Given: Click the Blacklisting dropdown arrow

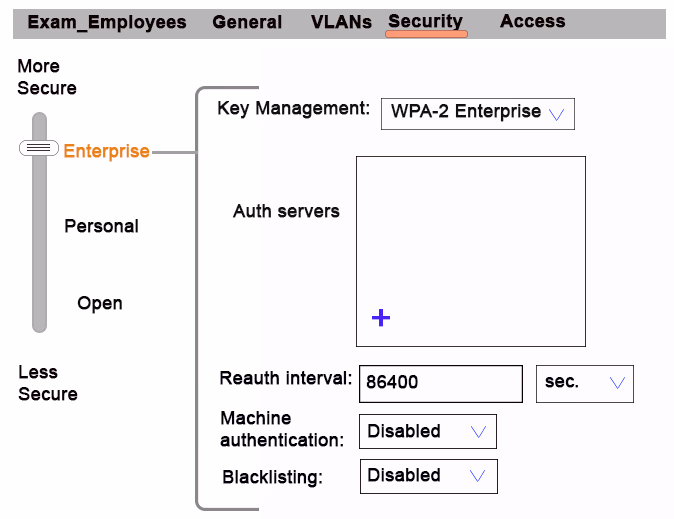Looking at the screenshot, I should point(478,476).
